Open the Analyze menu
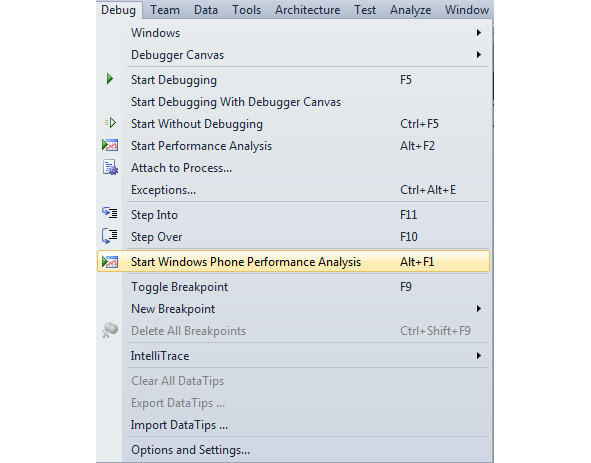591x463 pixels. [x=410, y=10]
